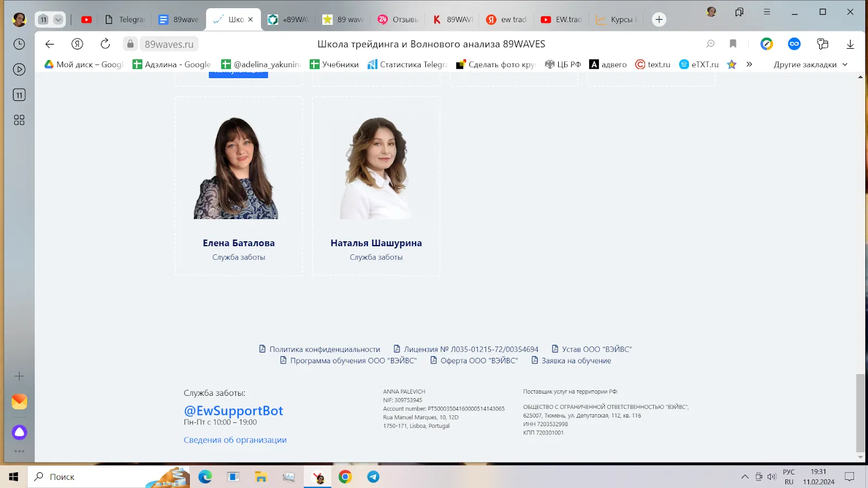Expand tab group dropdown arrow
The width and height of the screenshot is (868, 488).
(58, 20)
